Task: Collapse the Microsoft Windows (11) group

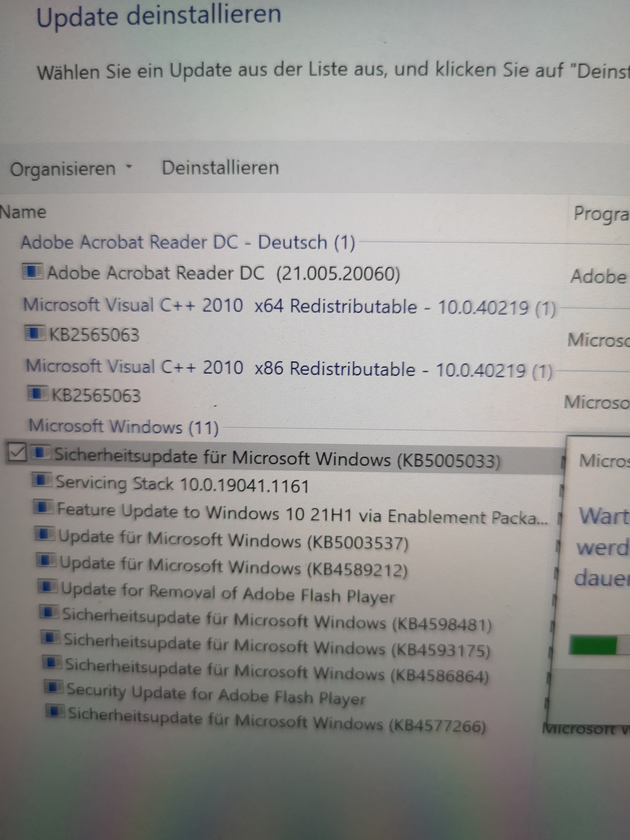Action: tap(124, 427)
